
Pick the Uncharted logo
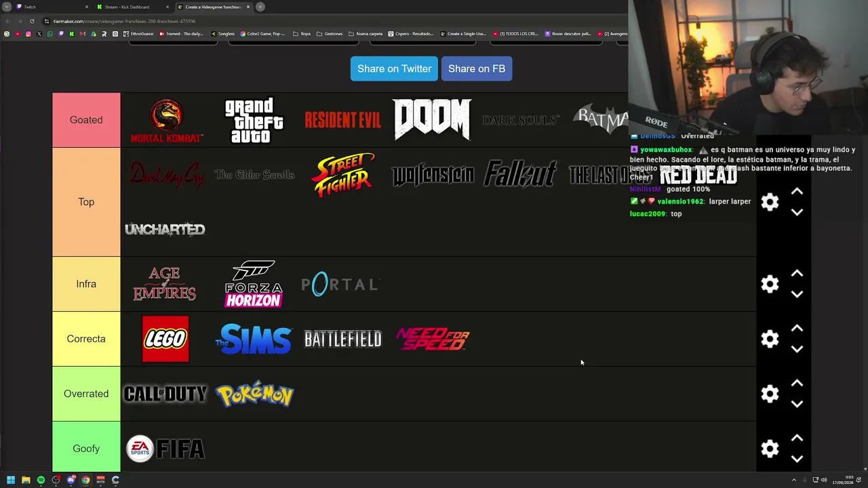(165, 230)
